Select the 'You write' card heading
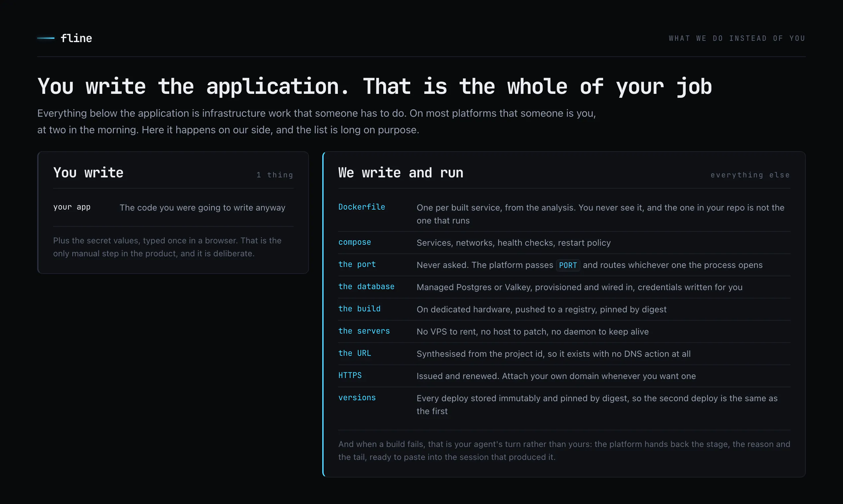This screenshot has height=504, width=843. (88, 172)
